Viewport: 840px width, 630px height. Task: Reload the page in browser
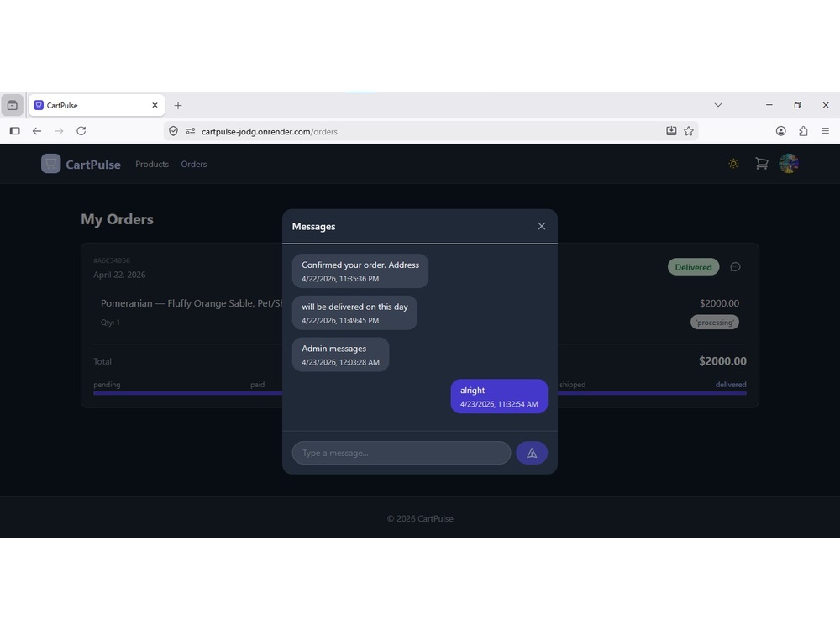[x=81, y=131]
